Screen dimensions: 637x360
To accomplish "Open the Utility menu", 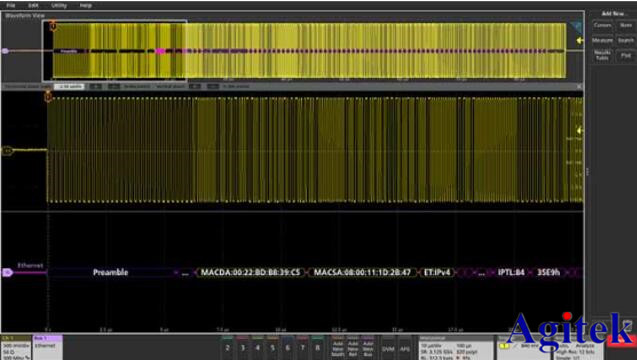I will pos(59,5).
